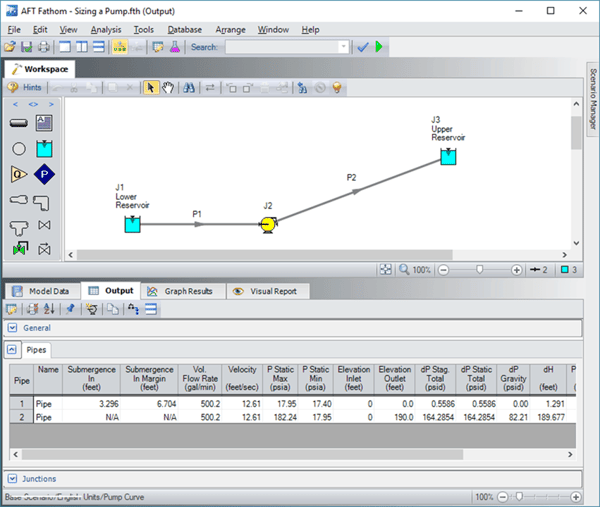This screenshot has width=600, height=507.
Task: Print using the printer icon
Action: (44, 47)
